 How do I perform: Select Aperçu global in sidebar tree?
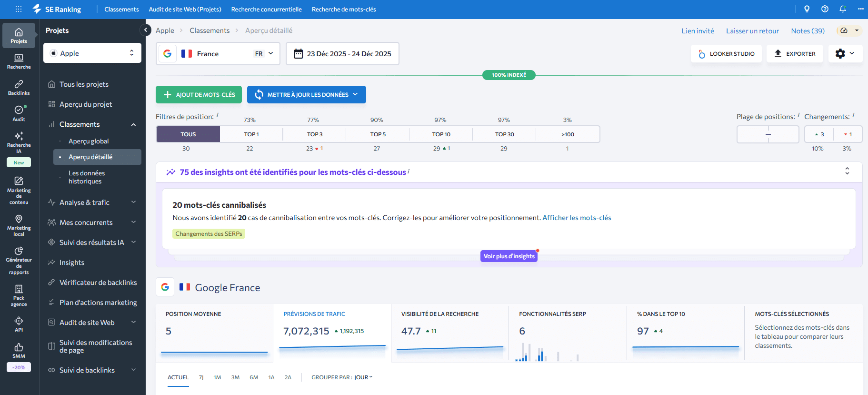pos(89,141)
